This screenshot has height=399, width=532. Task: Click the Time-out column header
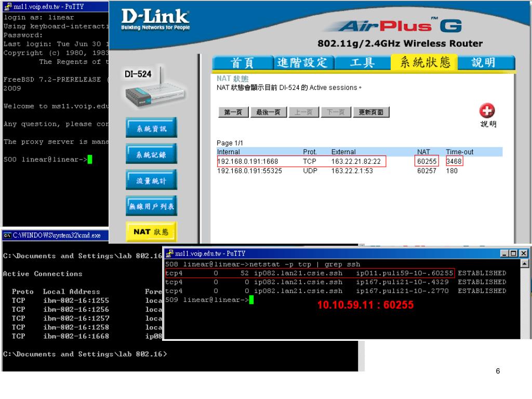point(459,152)
